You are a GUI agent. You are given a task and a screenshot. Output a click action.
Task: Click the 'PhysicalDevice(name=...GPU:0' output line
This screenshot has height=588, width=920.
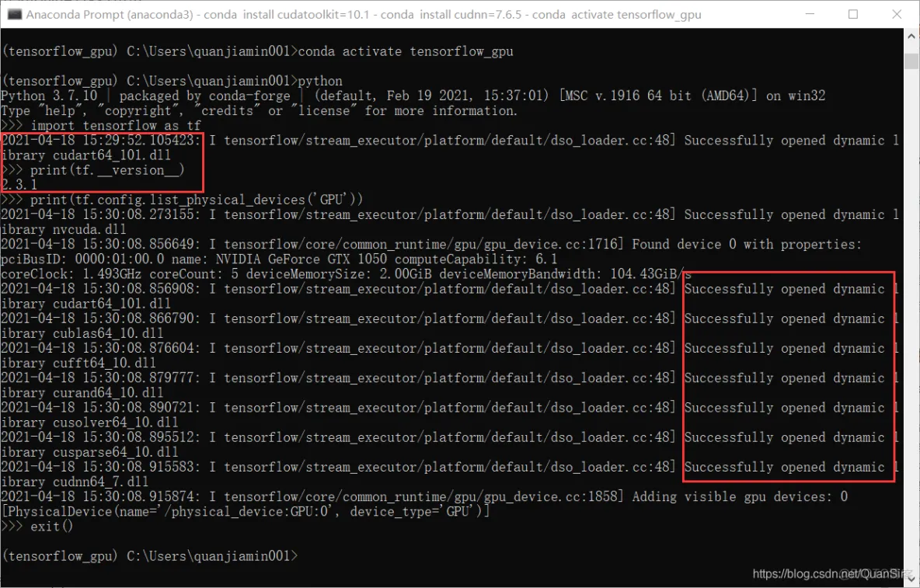coord(246,511)
